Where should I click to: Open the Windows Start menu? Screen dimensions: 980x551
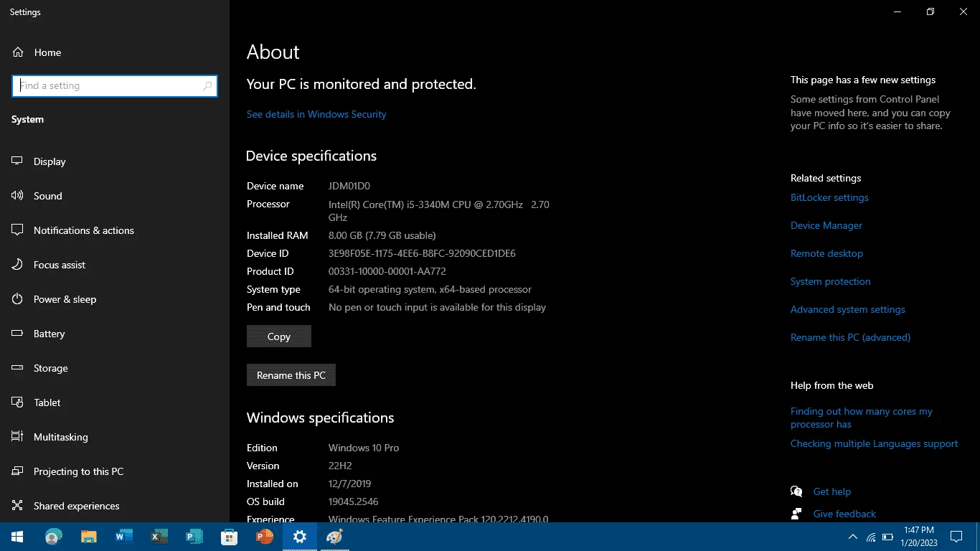coord(17,537)
